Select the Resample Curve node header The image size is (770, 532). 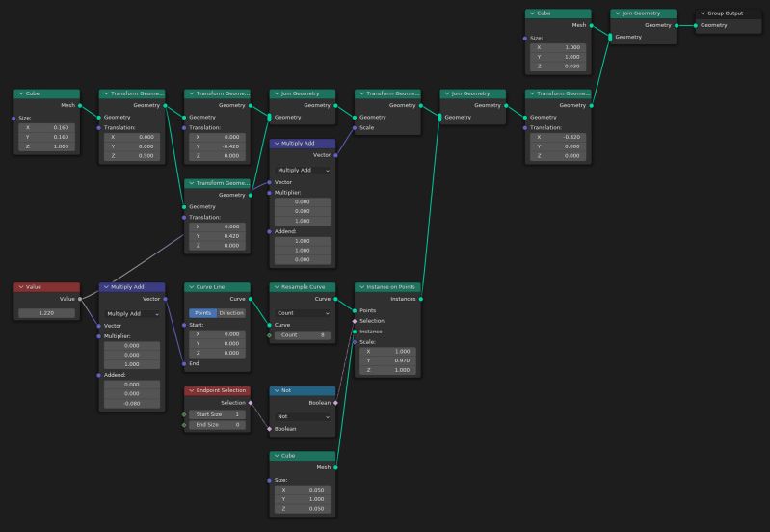[x=303, y=287]
